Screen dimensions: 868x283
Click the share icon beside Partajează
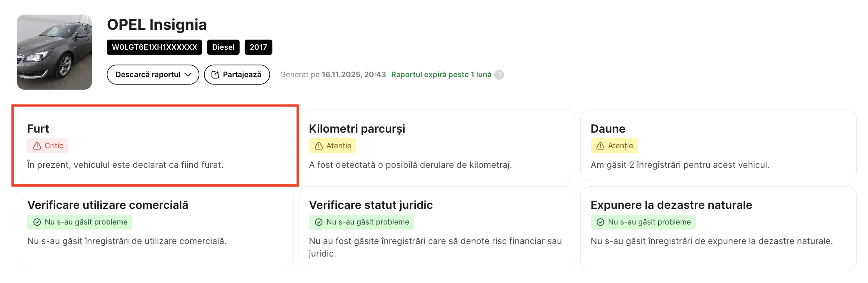pyautogui.click(x=215, y=75)
